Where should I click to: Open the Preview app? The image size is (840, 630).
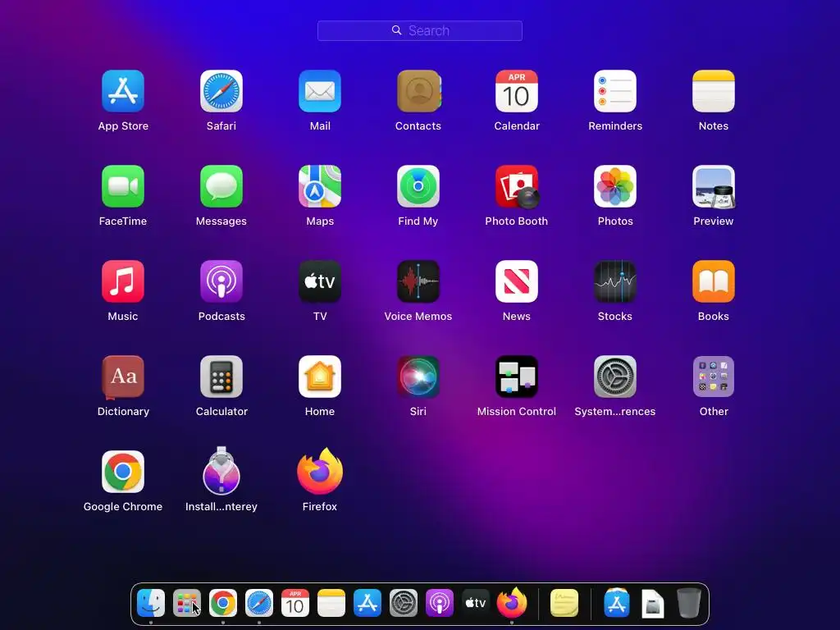[714, 186]
